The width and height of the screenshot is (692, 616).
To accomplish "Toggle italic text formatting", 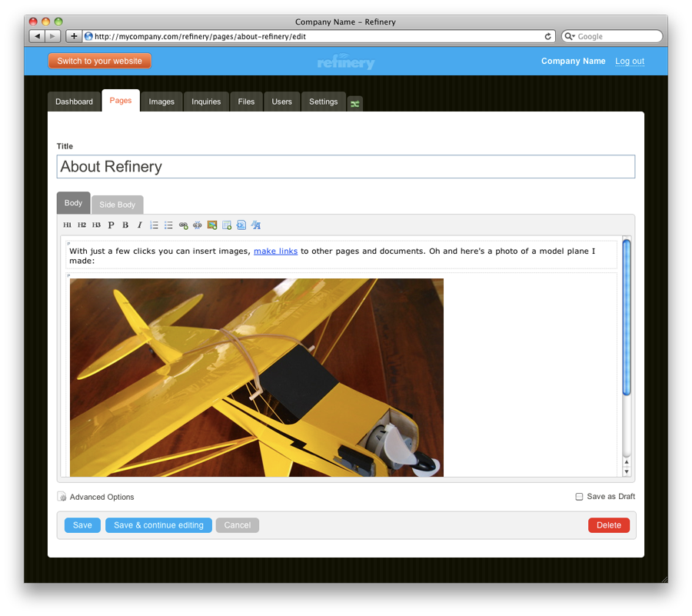I will coord(139,225).
